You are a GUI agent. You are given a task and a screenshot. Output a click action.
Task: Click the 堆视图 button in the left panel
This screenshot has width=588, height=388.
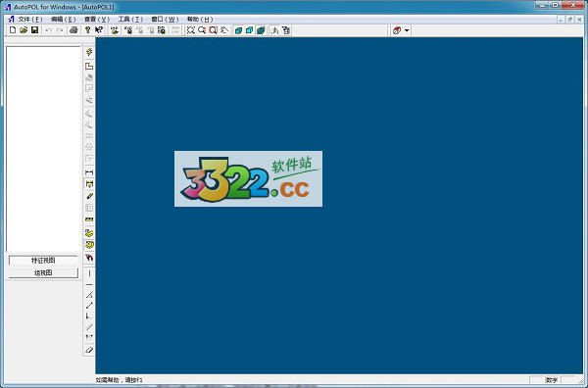pyautogui.click(x=43, y=273)
